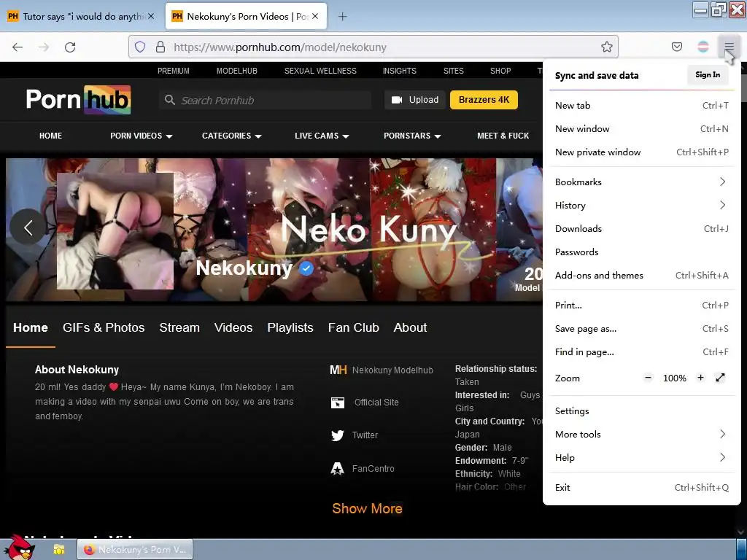Expand the History submenu

pyautogui.click(x=642, y=205)
